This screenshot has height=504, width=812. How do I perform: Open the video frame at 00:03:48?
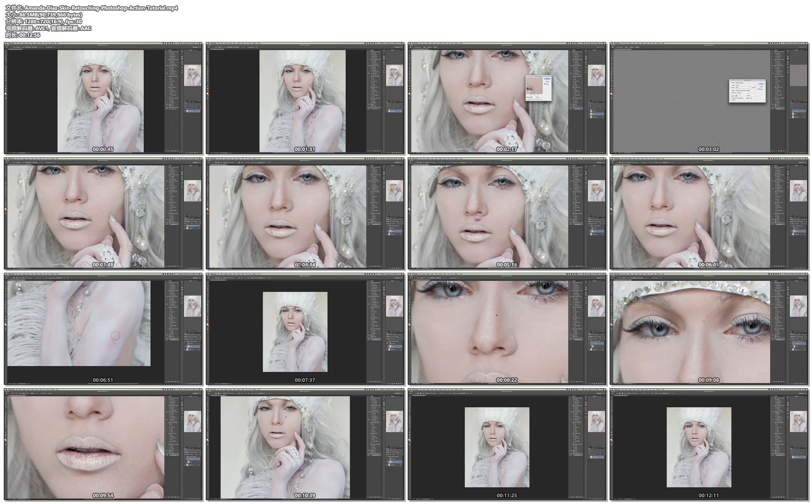click(x=104, y=213)
